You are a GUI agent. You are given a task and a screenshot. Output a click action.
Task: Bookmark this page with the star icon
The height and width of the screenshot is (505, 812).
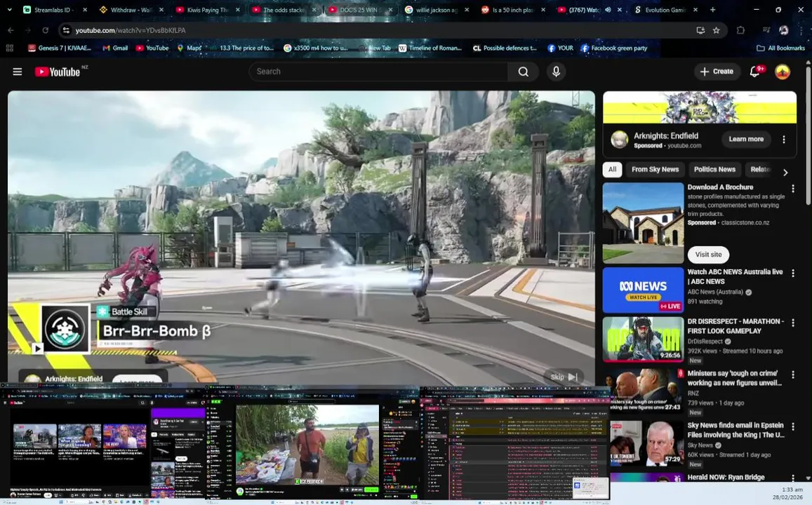pyautogui.click(x=716, y=30)
